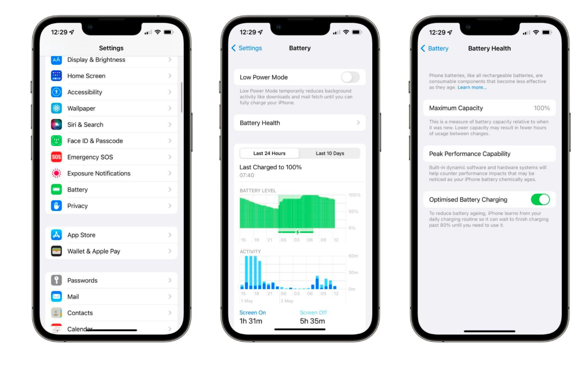
Task: Navigate back to Settings from Battery
Action: pos(249,48)
